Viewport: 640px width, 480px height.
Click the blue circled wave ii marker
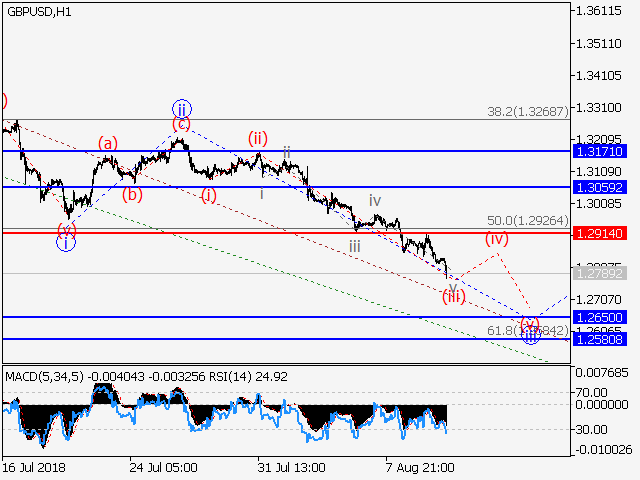[x=181, y=108]
